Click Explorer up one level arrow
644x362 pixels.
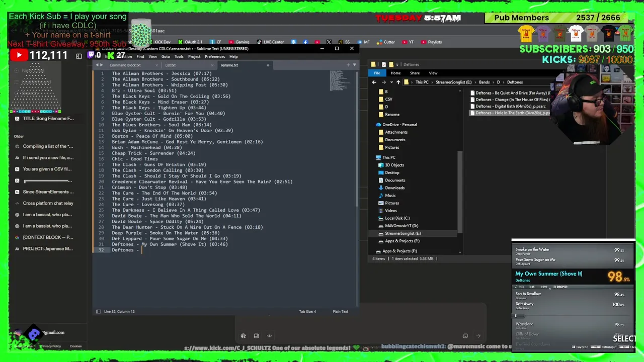[398, 82]
